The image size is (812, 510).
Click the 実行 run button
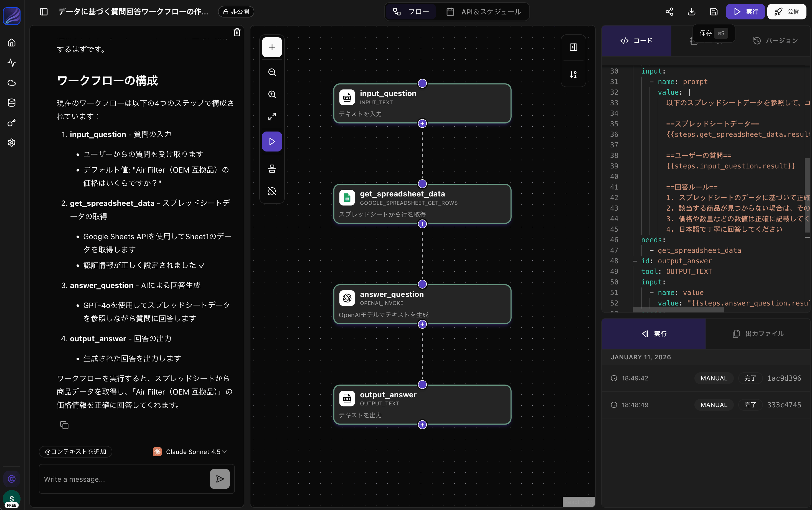(746, 12)
